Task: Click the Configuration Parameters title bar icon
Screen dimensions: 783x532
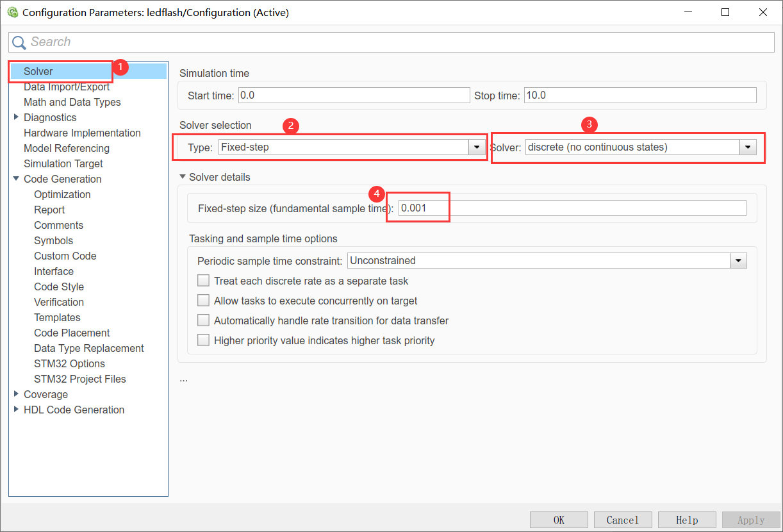Action: (12, 12)
